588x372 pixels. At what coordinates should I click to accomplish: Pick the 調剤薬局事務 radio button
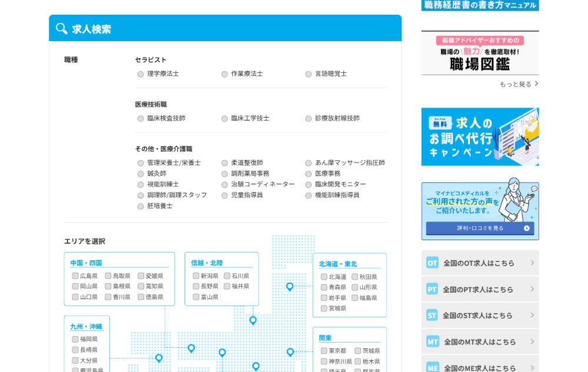(225, 174)
